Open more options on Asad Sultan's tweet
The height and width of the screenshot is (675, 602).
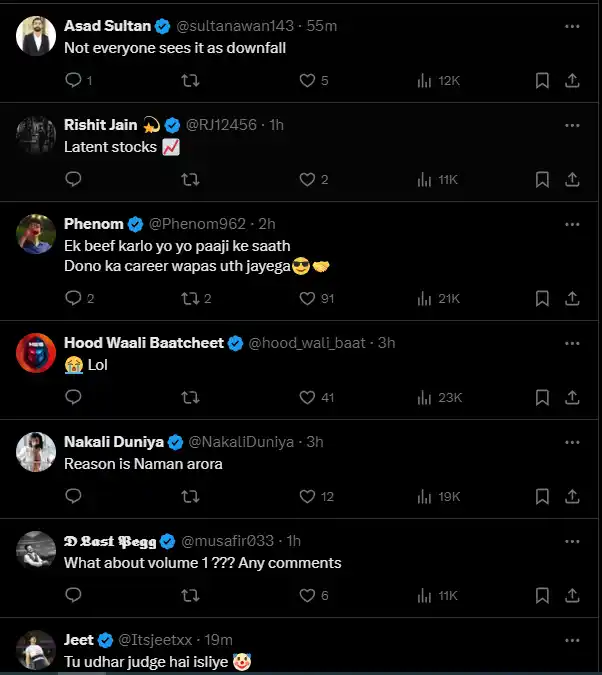tap(572, 25)
